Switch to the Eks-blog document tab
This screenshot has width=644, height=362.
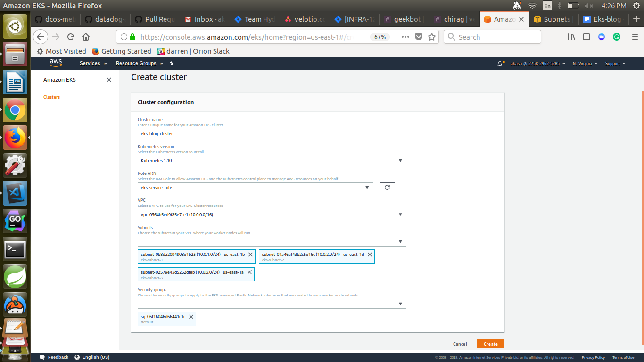[x=603, y=19]
